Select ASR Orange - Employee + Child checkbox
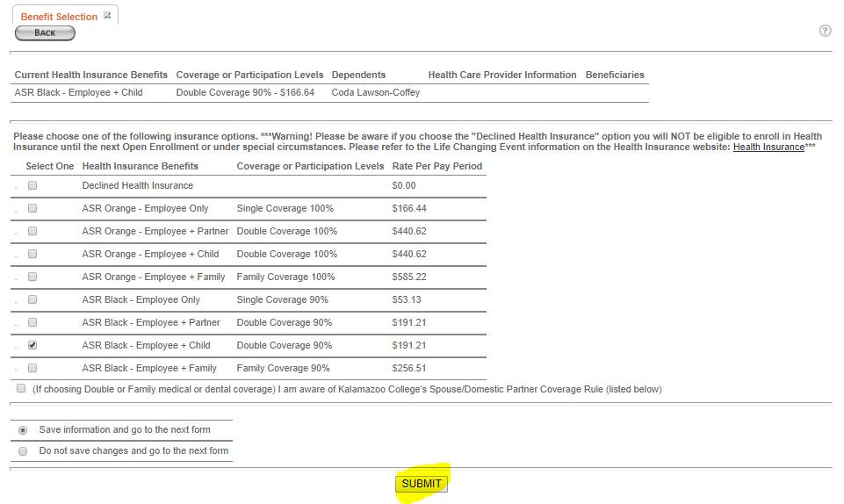 click(x=32, y=254)
